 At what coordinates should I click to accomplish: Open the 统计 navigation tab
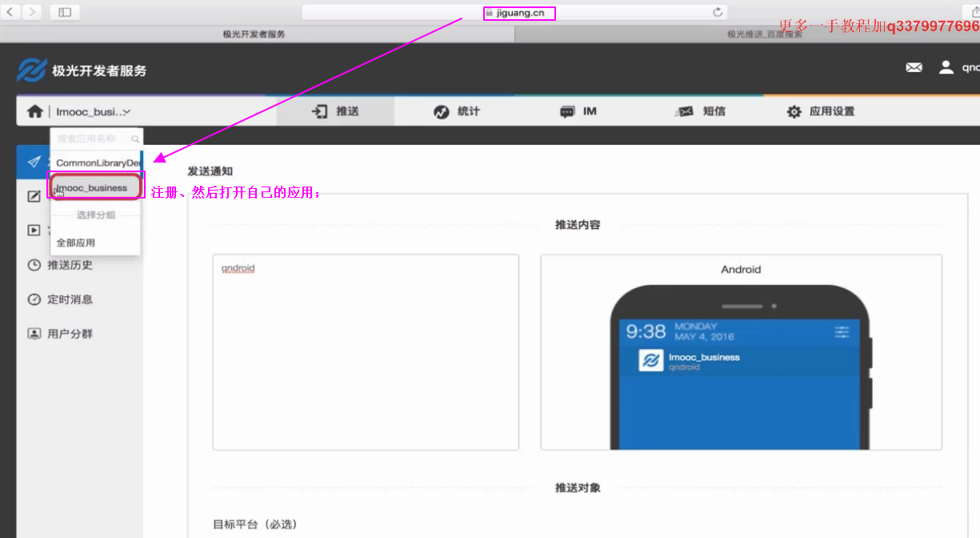[457, 111]
